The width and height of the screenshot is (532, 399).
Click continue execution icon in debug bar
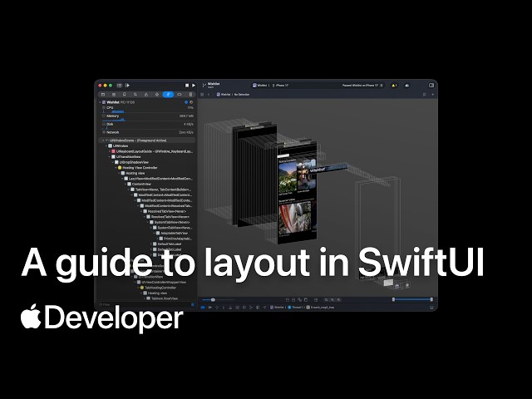pos(210,308)
